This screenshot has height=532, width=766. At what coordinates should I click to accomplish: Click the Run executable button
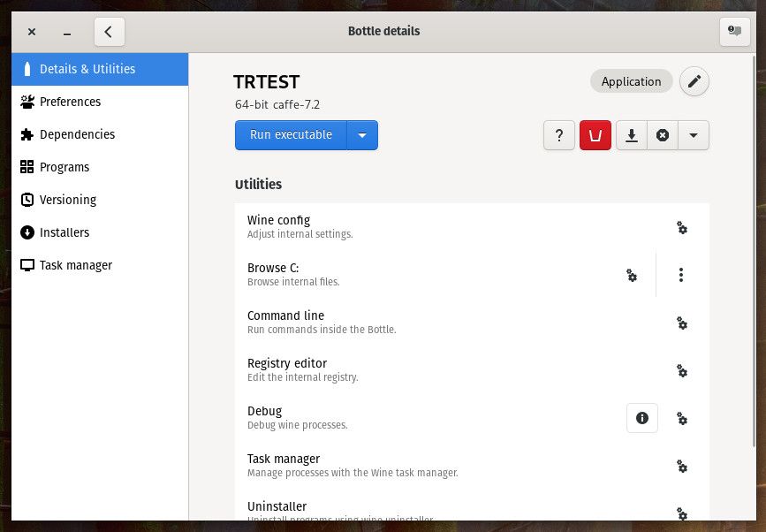coord(291,135)
